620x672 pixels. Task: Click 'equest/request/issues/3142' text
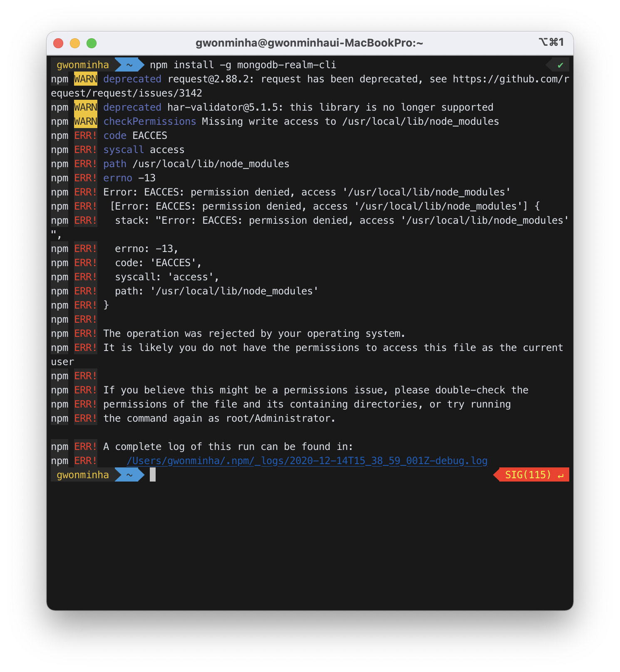[126, 93]
